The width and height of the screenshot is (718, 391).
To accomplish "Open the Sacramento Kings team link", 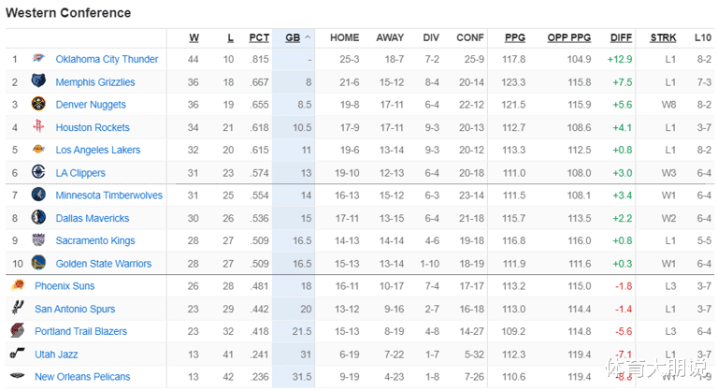I will coord(95,241).
